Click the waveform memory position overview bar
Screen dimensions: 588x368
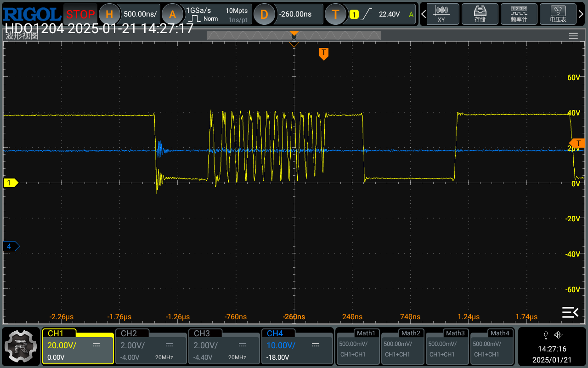pos(294,35)
